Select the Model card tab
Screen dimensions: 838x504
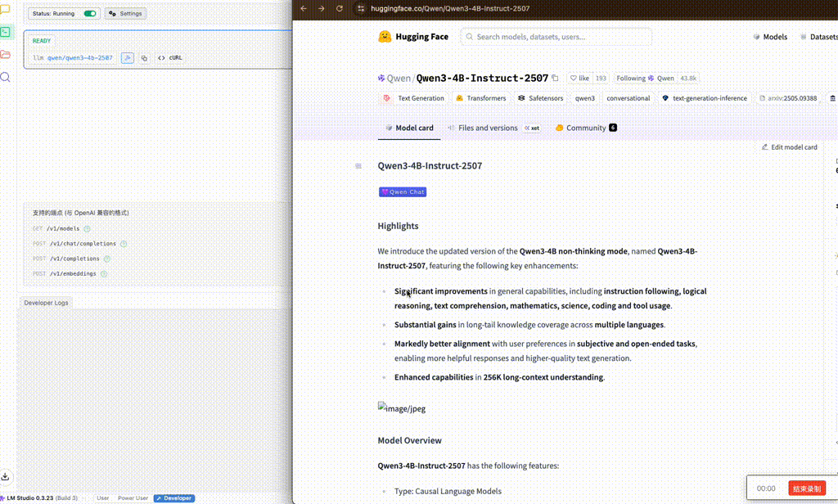(x=409, y=128)
